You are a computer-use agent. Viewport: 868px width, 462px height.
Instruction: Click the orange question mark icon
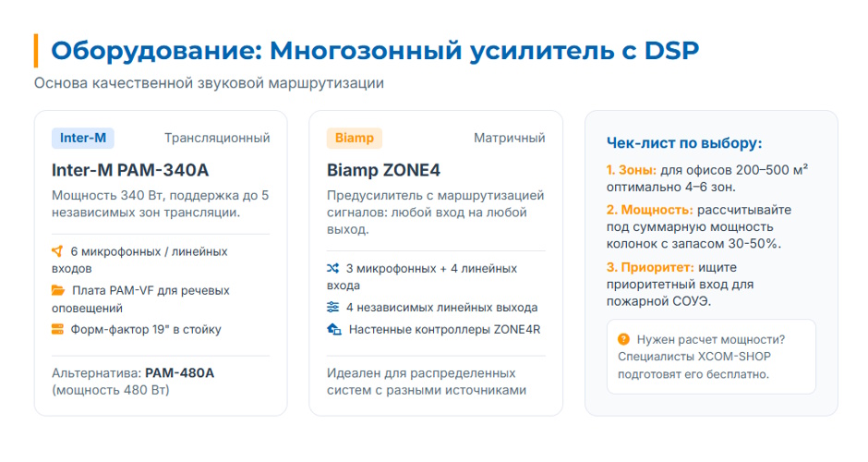point(623,339)
